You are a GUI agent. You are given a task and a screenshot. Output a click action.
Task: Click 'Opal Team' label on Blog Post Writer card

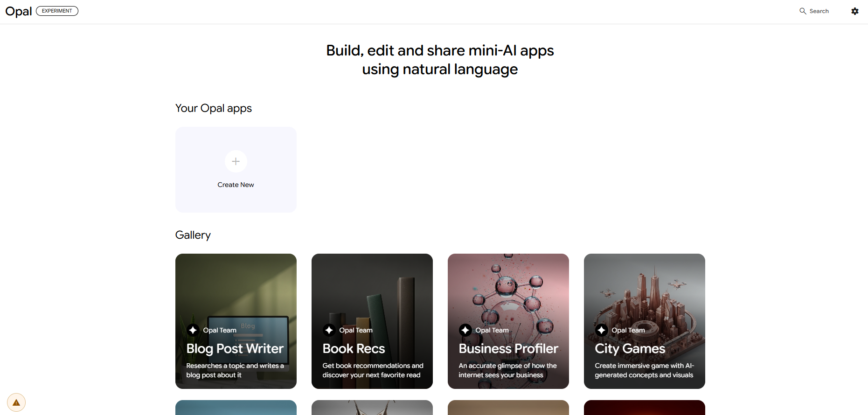220,330
